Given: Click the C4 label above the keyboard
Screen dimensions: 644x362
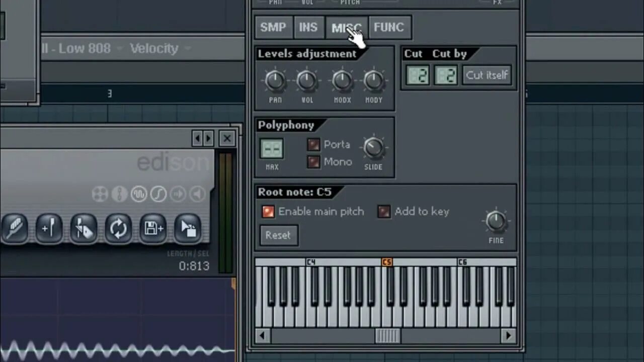Looking at the screenshot, I should (311, 262).
